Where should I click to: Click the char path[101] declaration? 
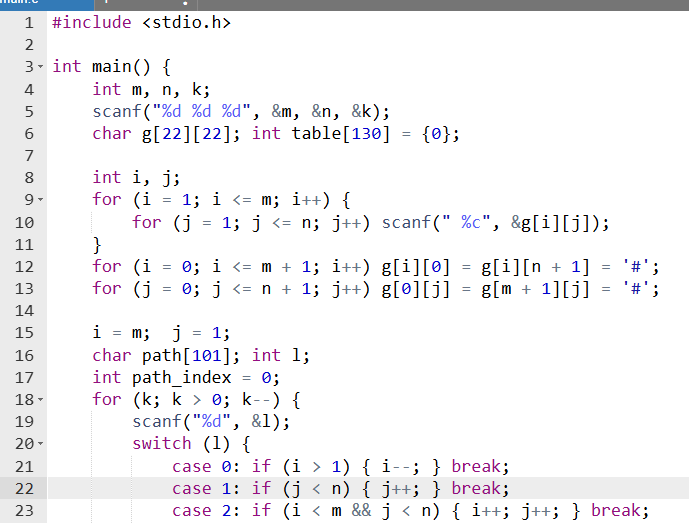click(166, 355)
